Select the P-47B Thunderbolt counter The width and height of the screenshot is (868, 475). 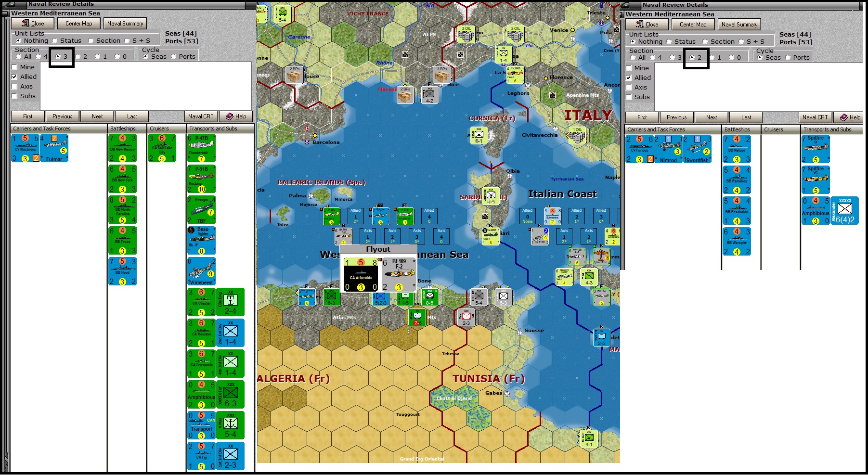202,148
